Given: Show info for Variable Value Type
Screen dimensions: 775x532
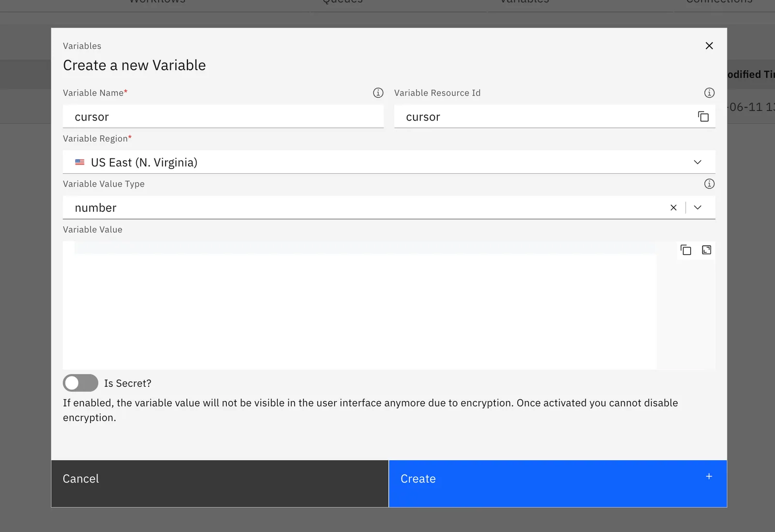Looking at the screenshot, I should pyautogui.click(x=709, y=184).
